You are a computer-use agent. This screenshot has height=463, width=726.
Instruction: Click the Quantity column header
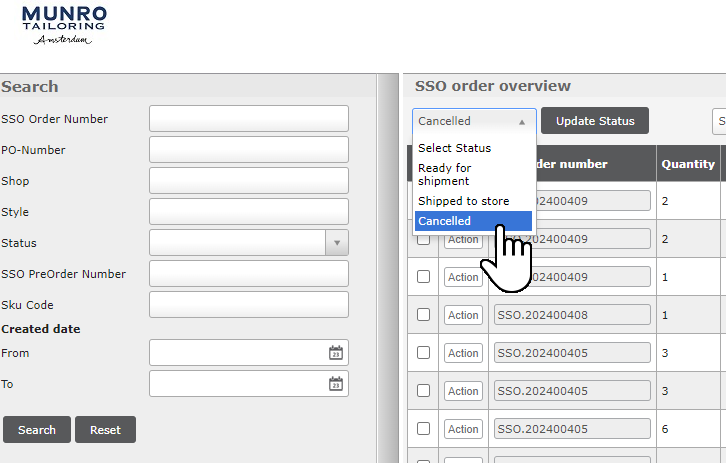click(688, 164)
